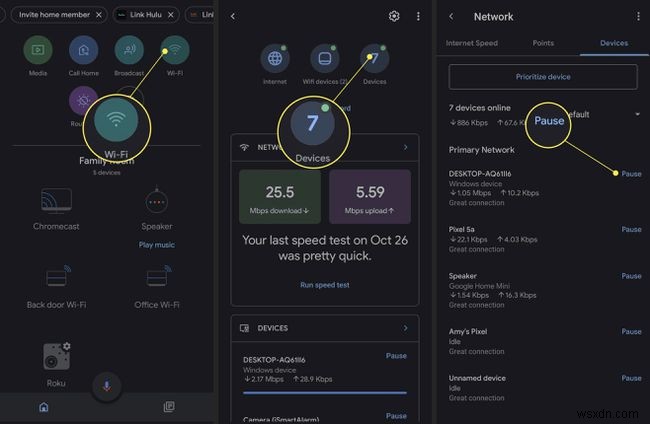Select the 7 devices online text

pos(480,108)
